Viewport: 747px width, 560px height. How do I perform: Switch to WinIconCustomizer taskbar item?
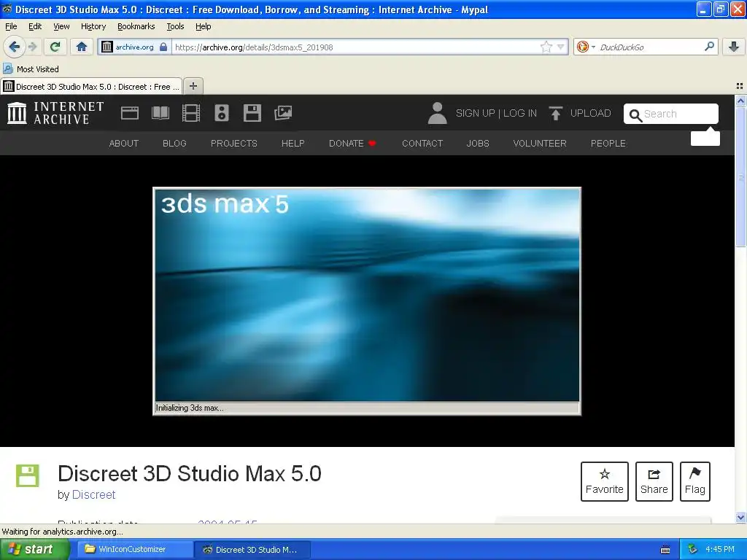[x=134, y=550]
